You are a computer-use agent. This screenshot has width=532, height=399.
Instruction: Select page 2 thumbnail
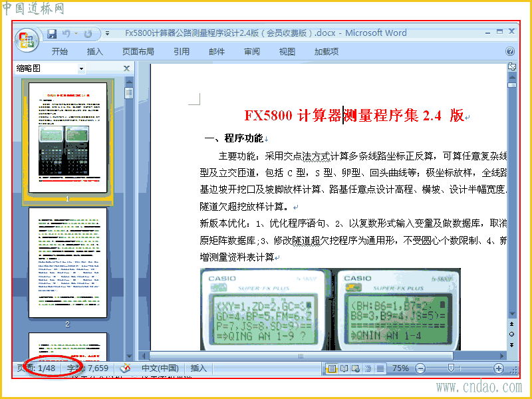coord(68,263)
